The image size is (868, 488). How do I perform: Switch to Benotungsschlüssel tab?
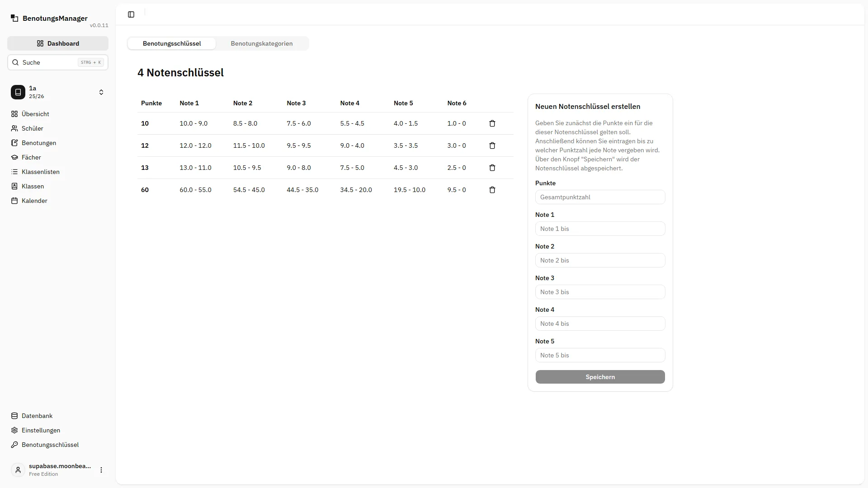point(172,43)
